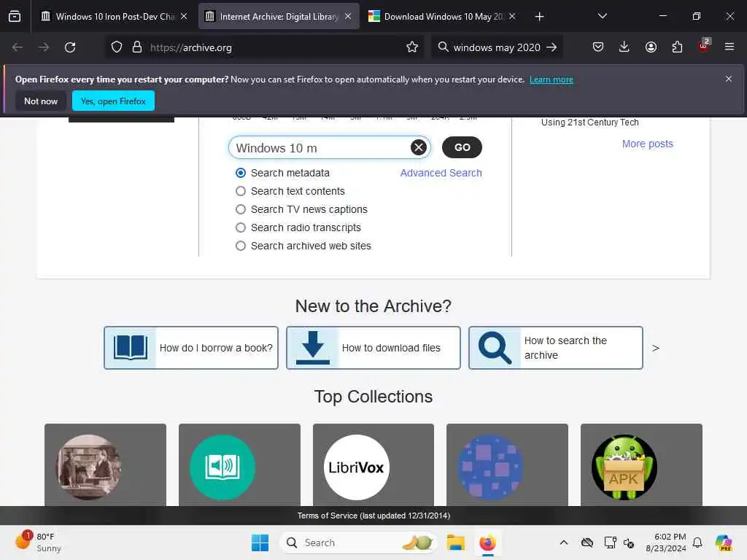Screen dimensions: 747x560
Task: Click Yes, open Firefox button
Action: [x=113, y=101]
